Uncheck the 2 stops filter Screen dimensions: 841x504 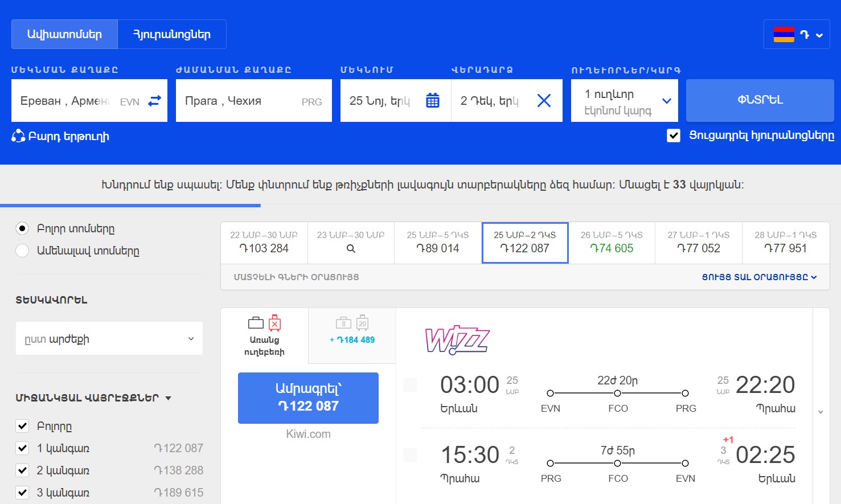tap(22, 470)
